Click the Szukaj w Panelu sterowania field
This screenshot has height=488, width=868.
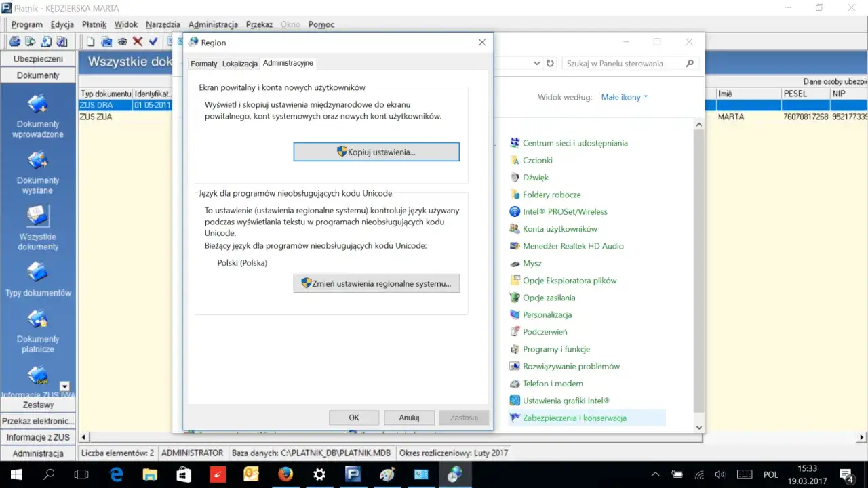(x=624, y=64)
